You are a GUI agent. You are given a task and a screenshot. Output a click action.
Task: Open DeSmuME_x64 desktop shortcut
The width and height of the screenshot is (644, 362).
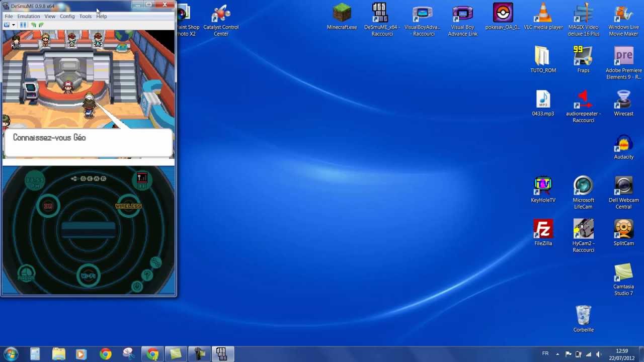pos(382,20)
